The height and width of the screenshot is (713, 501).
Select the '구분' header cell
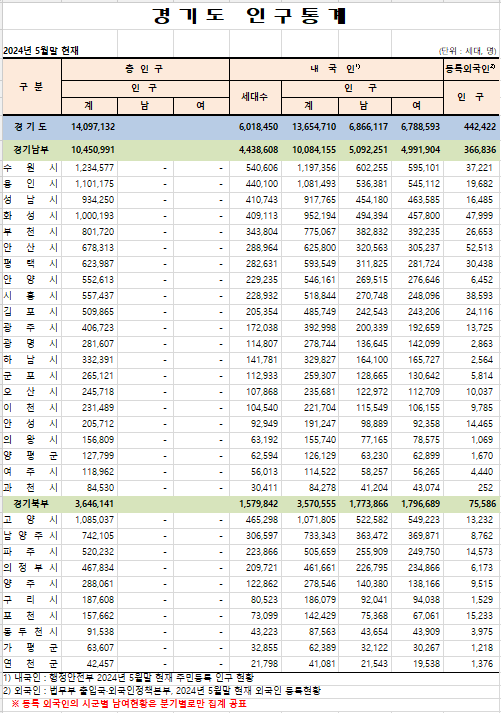click(32, 86)
